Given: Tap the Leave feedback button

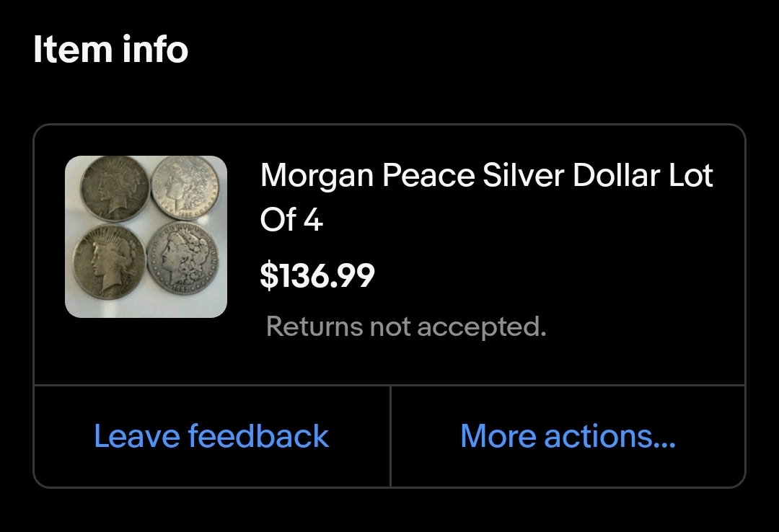Looking at the screenshot, I should pos(211,437).
